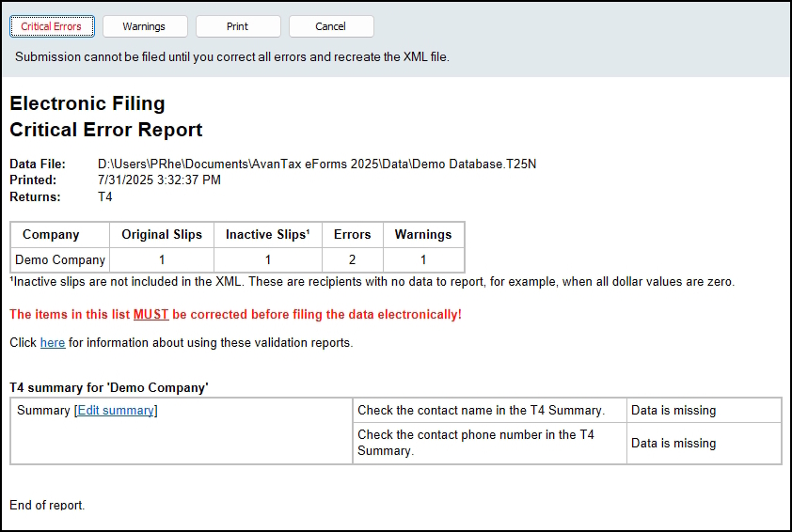This screenshot has height=532, width=792.
Task: Click the Warnings column header in table
Action: tap(422, 235)
